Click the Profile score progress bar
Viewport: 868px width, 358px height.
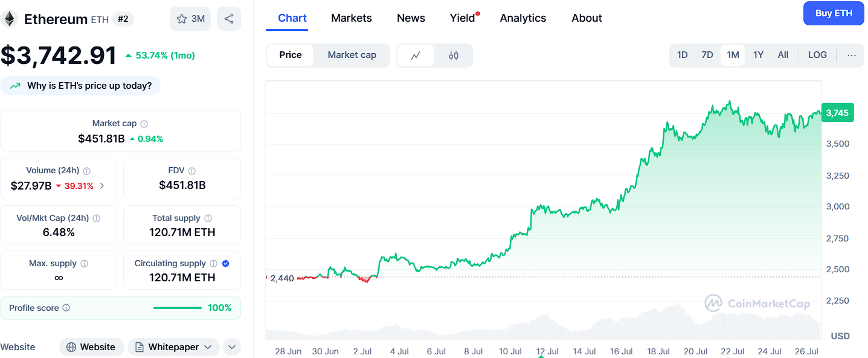[178, 308]
